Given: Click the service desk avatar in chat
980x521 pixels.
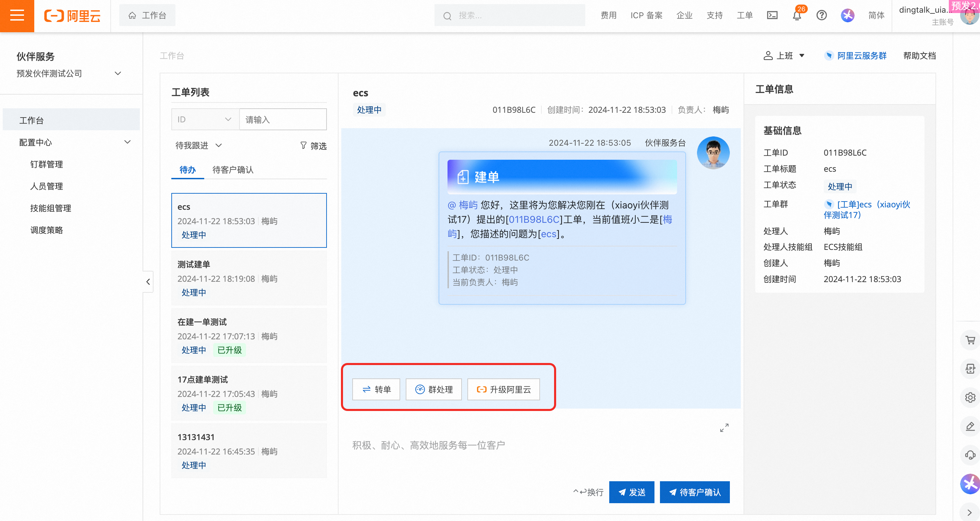Looking at the screenshot, I should click(713, 153).
